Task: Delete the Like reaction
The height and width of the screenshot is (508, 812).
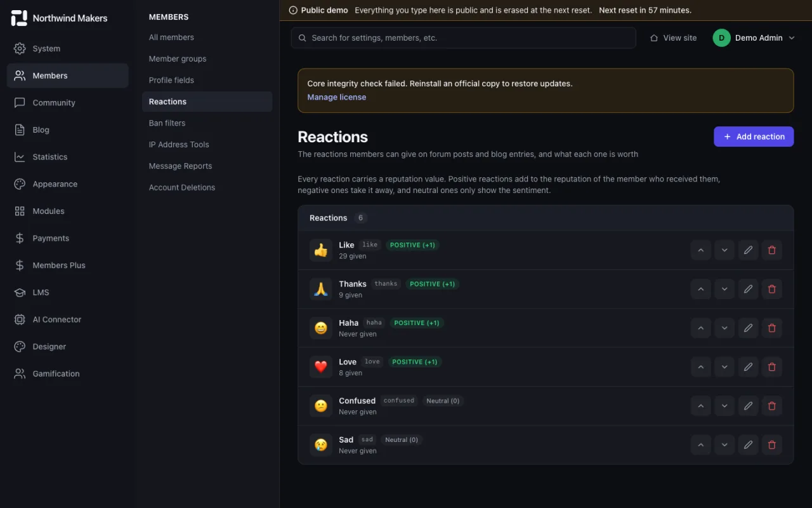Action: [772, 250]
